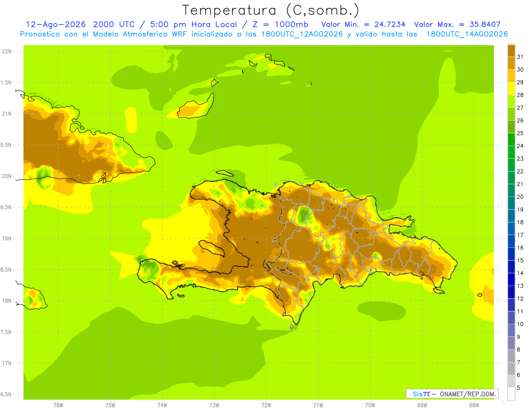
Task: Click the '22N' latitude axis label
Action: pyautogui.click(x=7, y=51)
